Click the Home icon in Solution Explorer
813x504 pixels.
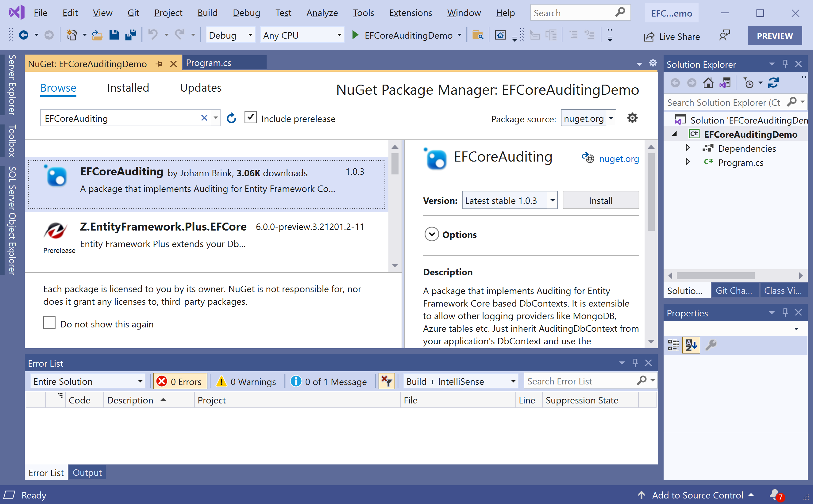point(708,83)
